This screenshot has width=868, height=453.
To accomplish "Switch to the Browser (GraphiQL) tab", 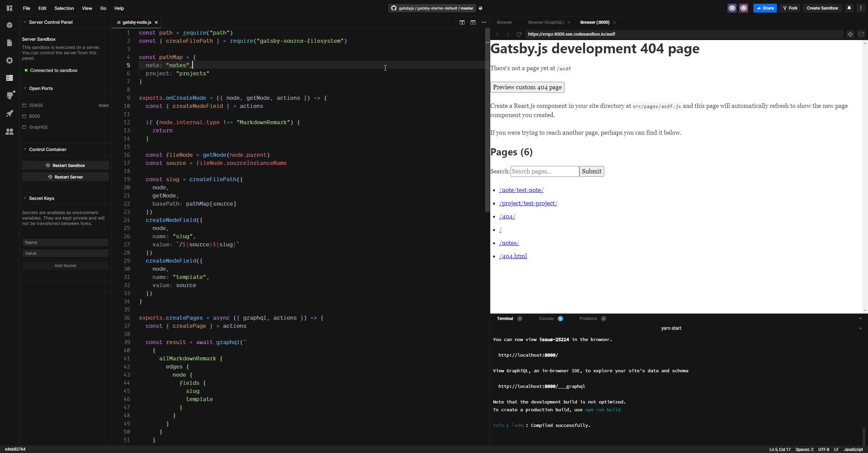I will (546, 22).
